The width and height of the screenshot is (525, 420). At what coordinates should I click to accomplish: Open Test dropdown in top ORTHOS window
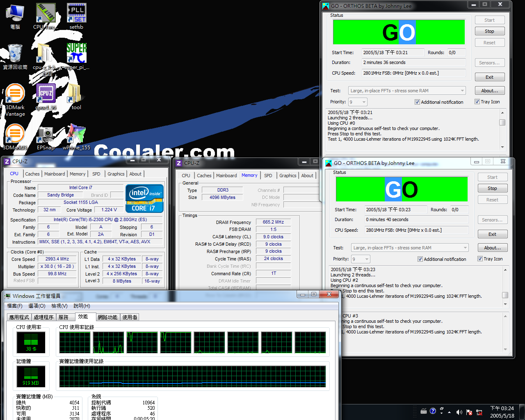[x=407, y=91]
